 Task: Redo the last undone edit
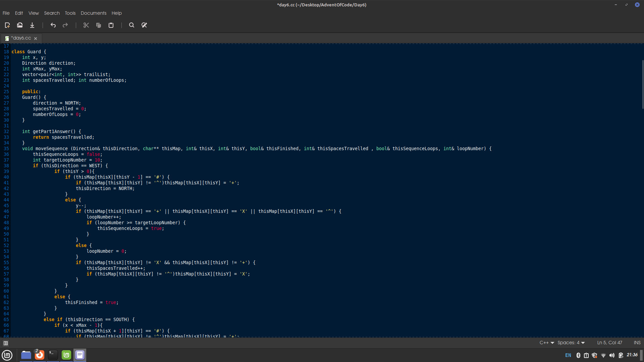65,25
